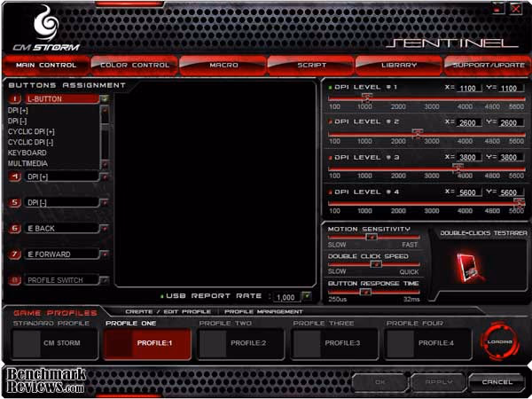The width and height of the screenshot is (532, 399).
Task: Toggle DPI Level #1 indicator
Action: [330, 88]
